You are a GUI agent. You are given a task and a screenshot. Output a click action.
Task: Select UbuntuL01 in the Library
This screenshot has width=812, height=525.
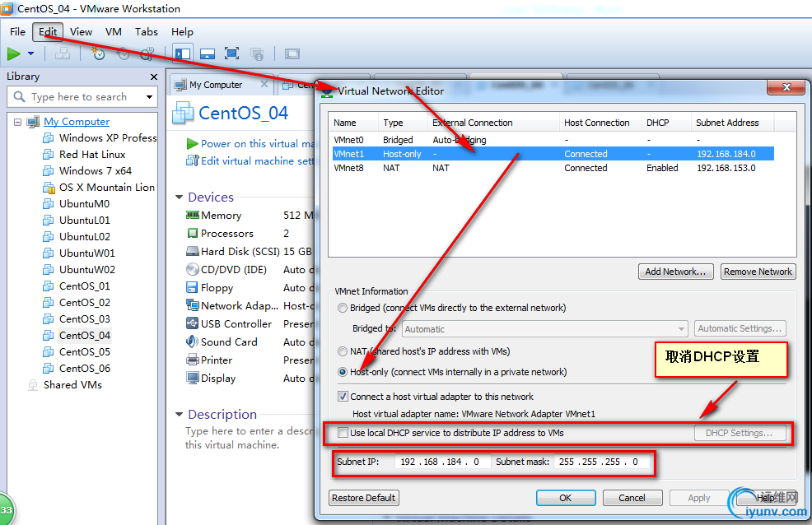(84, 221)
